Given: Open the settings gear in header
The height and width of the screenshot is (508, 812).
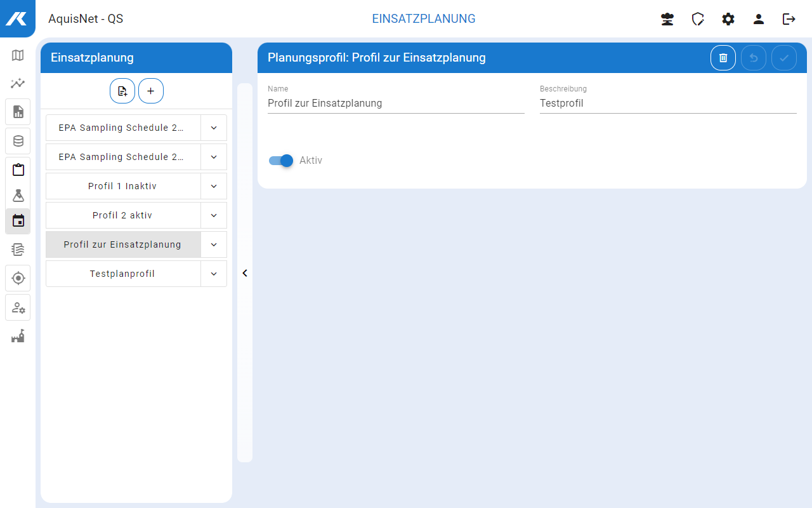Looking at the screenshot, I should [x=728, y=19].
